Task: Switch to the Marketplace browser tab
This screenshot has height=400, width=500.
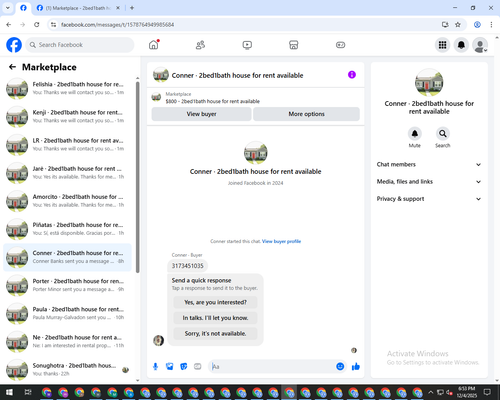Action: pos(78,8)
